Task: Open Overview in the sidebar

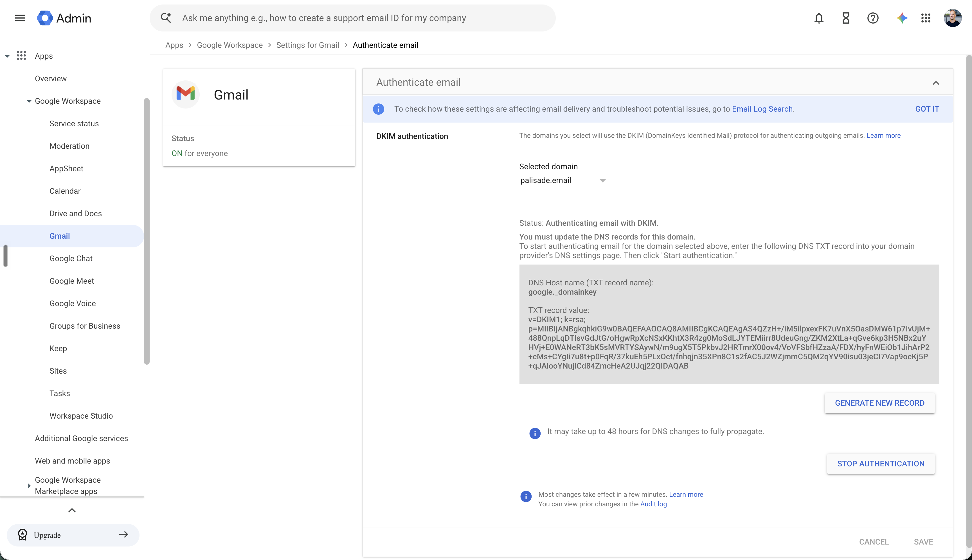Action: (51, 78)
